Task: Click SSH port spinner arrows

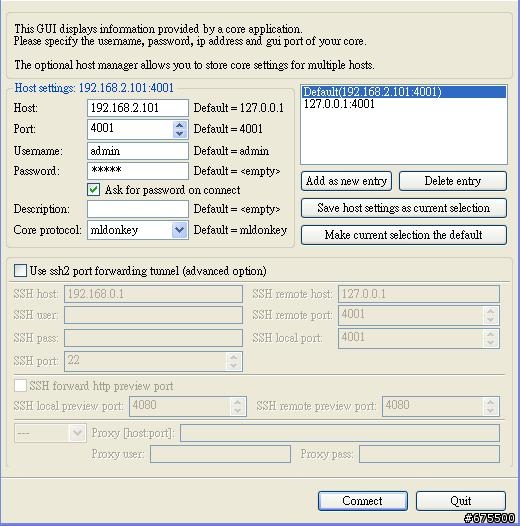Action: pos(234,361)
